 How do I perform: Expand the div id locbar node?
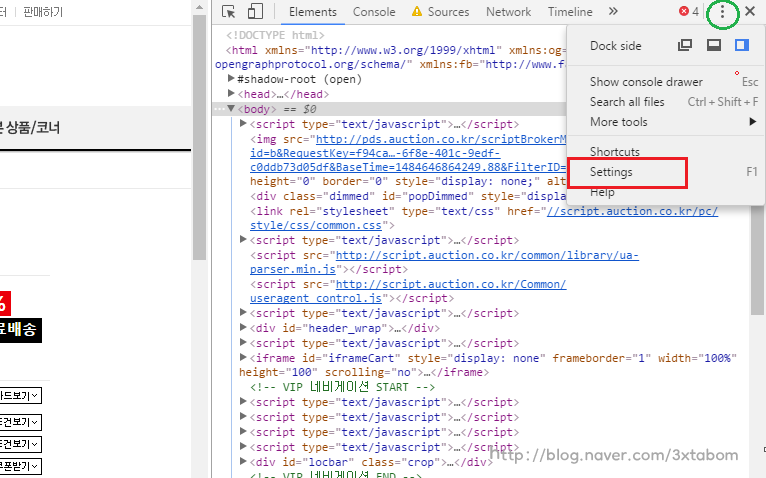click(x=243, y=461)
